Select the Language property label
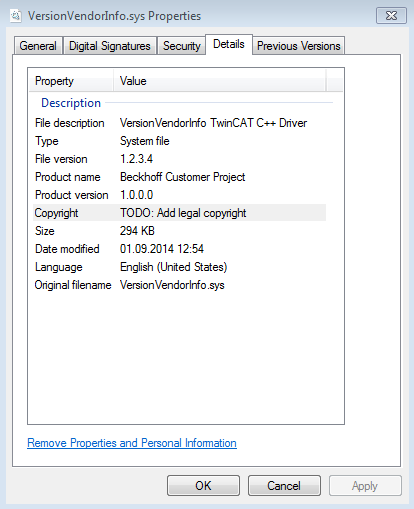This screenshot has width=414, height=509. pyautogui.click(x=59, y=267)
